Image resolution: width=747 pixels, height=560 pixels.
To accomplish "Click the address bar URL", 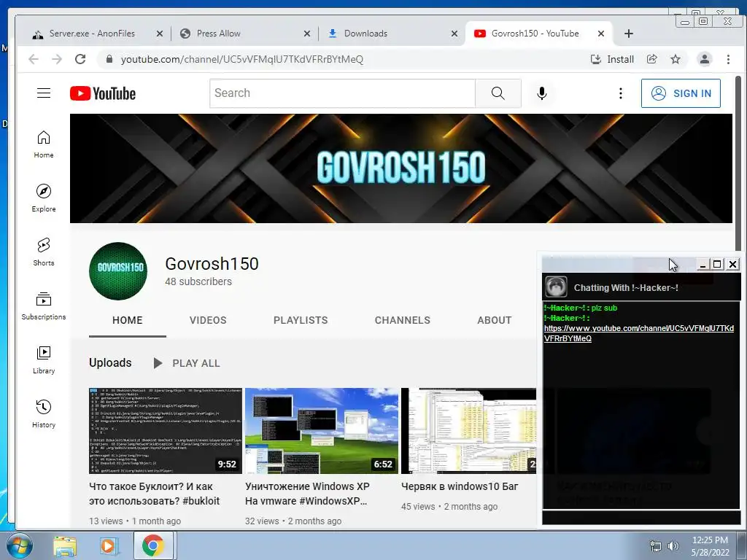I will point(242,60).
